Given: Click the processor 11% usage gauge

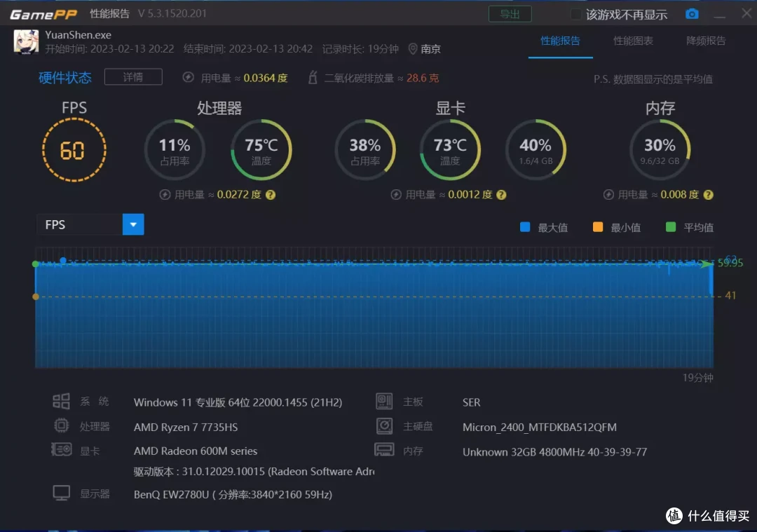Looking at the screenshot, I should pos(175,150).
